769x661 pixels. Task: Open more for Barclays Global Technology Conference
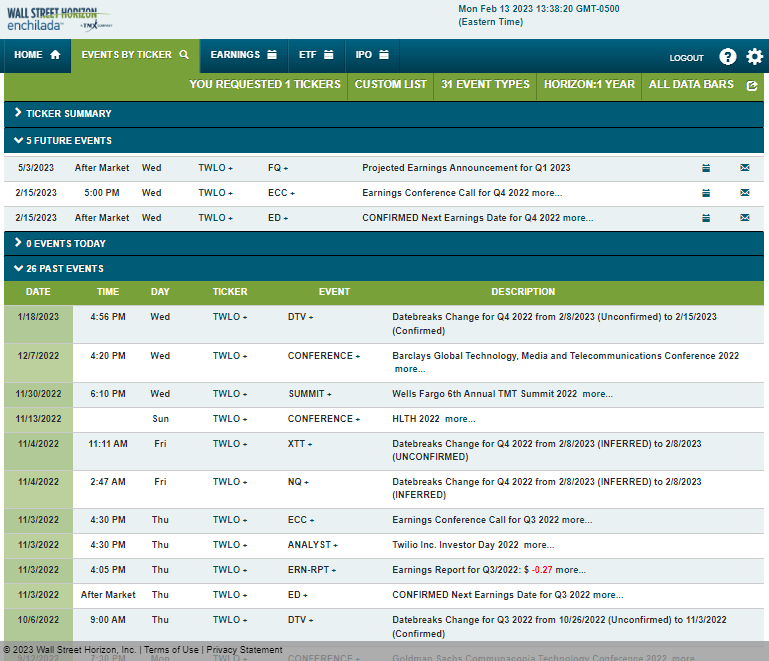410,369
